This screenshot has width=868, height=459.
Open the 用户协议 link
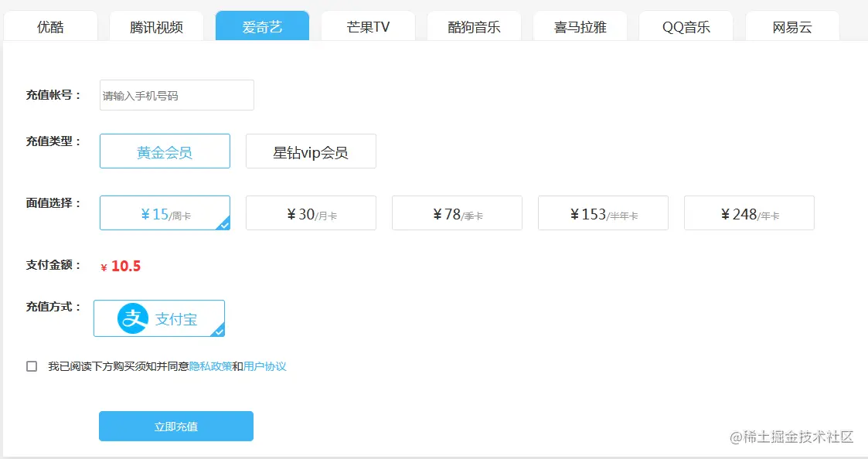coord(264,366)
